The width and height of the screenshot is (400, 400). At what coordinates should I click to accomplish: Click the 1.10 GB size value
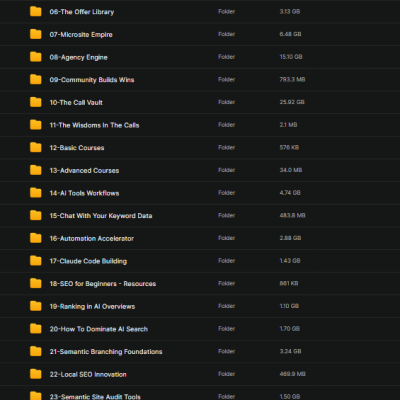click(x=289, y=306)
